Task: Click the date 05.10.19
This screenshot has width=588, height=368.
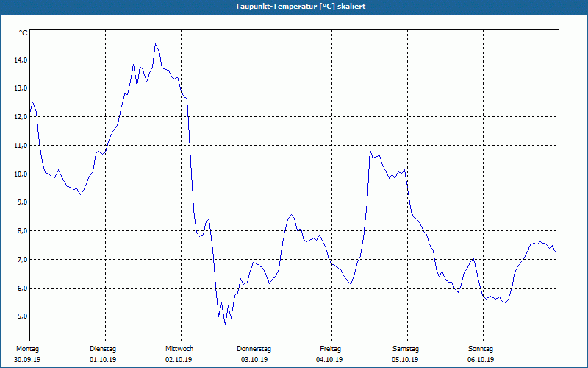Action: pos(405,360)
